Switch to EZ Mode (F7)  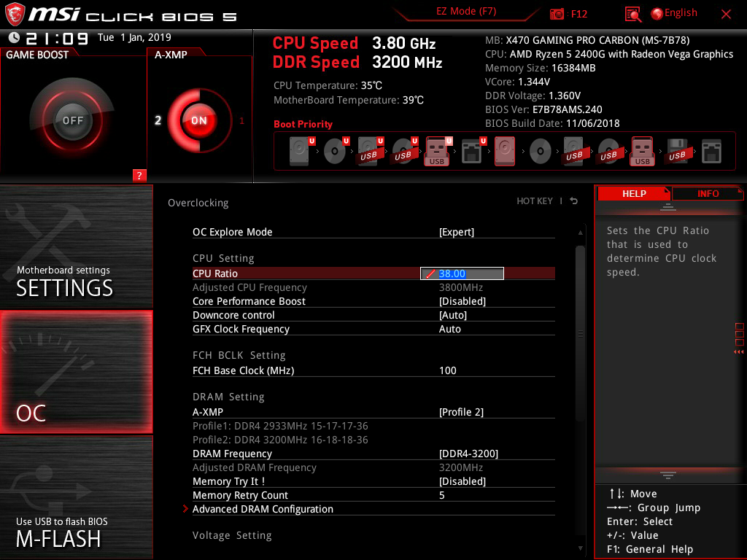point(466,11)
